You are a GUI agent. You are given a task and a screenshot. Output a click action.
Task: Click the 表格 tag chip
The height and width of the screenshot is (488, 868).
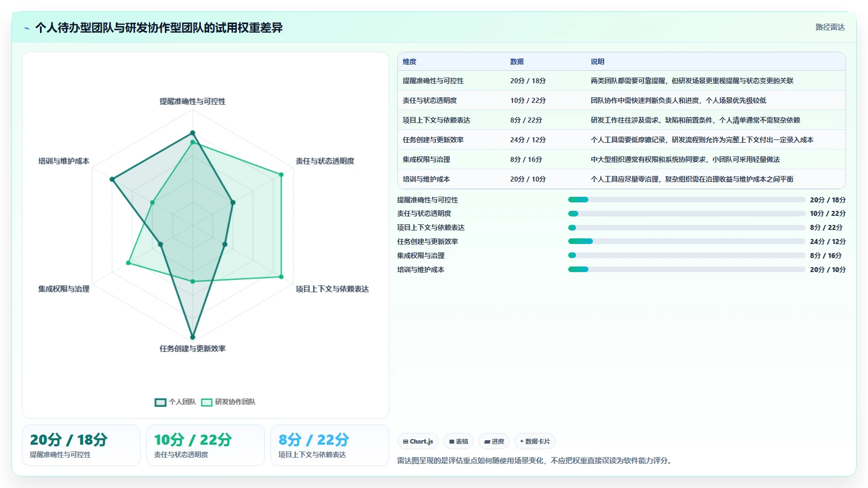point(458,441)
